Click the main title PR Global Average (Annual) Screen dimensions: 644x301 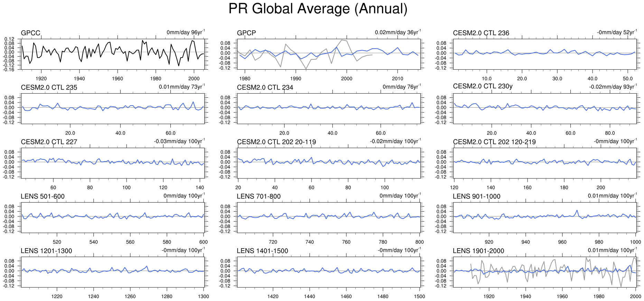click(318, 9)
